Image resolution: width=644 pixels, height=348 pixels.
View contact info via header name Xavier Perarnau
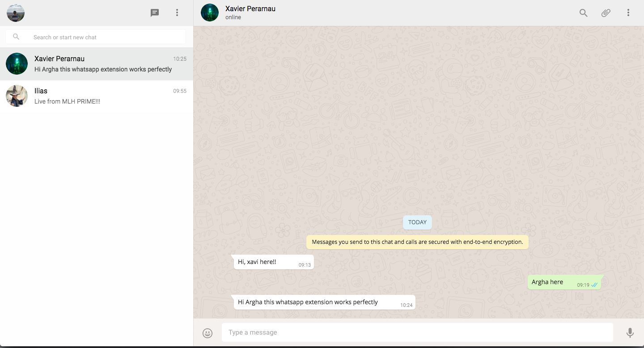250,8
